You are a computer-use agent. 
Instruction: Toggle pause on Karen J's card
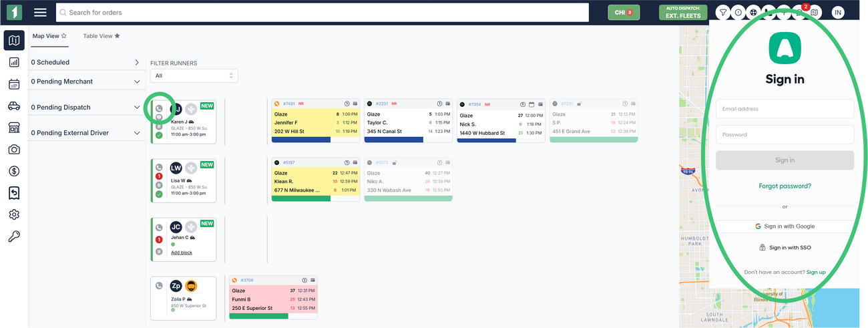159,126
